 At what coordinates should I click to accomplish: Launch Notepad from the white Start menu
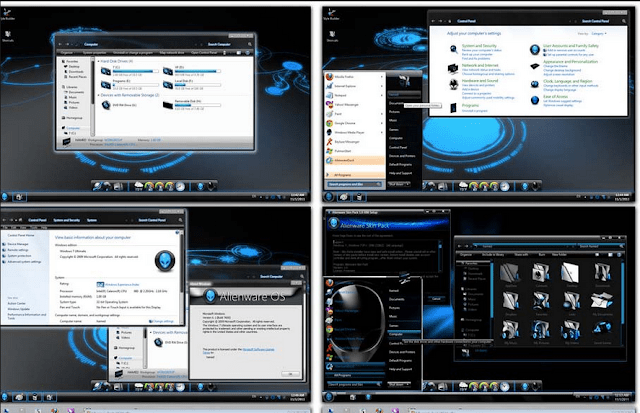(x=354, y=95)
